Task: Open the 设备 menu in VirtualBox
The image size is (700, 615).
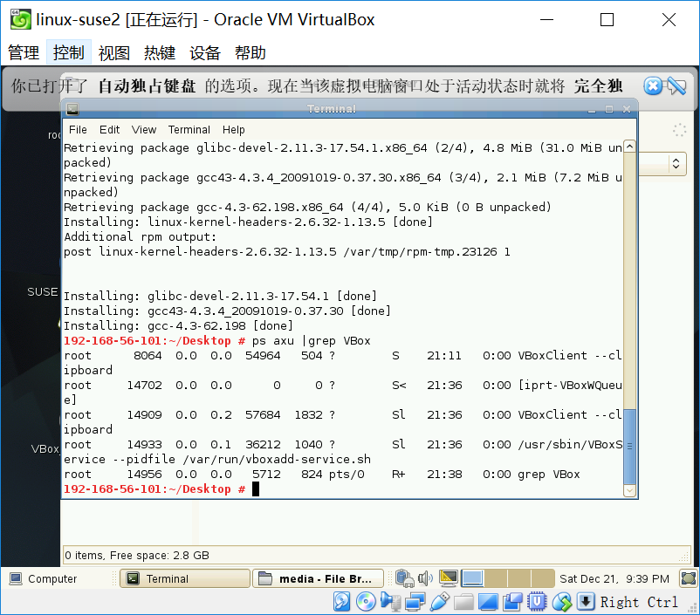Action: (x=205, y=52)
